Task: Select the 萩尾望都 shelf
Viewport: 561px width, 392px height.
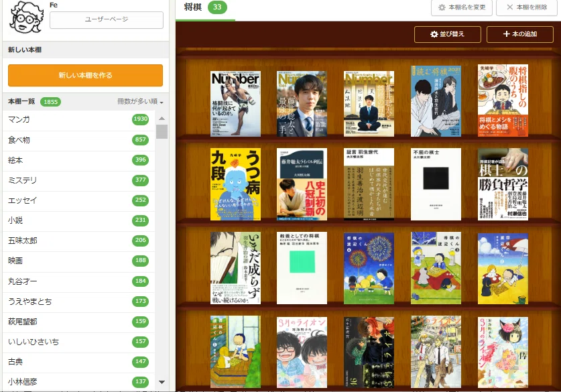Action: coord(78,321)
